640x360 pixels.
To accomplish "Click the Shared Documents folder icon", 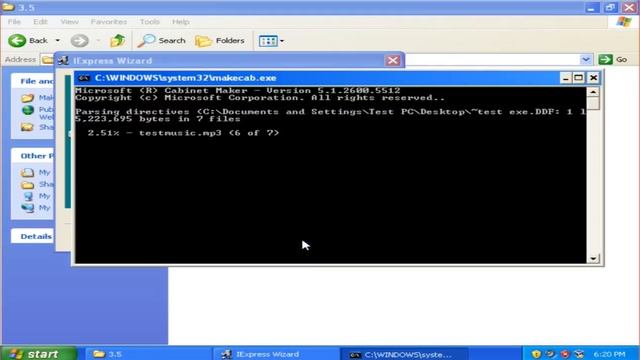I will click(27, 184).
